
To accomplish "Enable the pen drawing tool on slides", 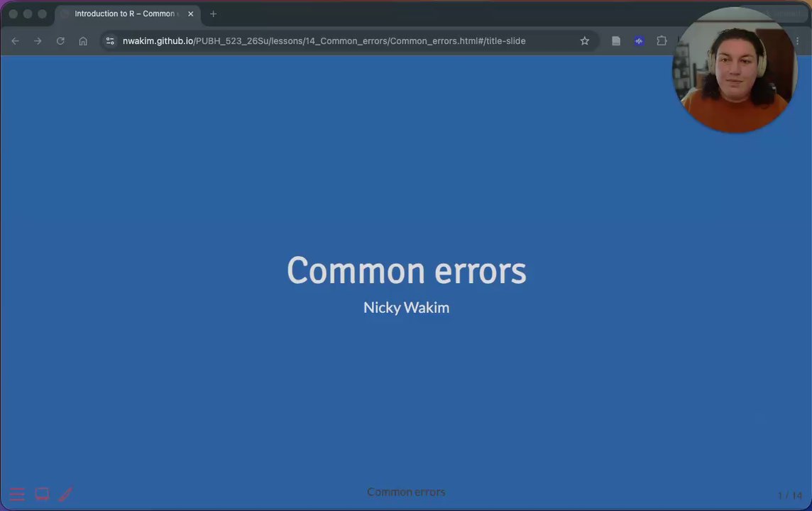I will point(66,494).
